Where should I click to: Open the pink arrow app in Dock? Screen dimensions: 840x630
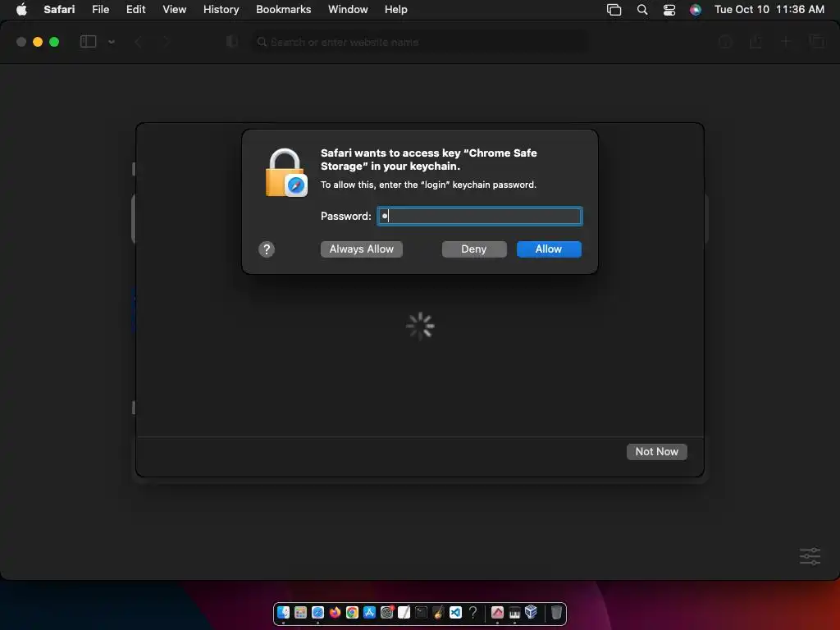click(497, 612)
